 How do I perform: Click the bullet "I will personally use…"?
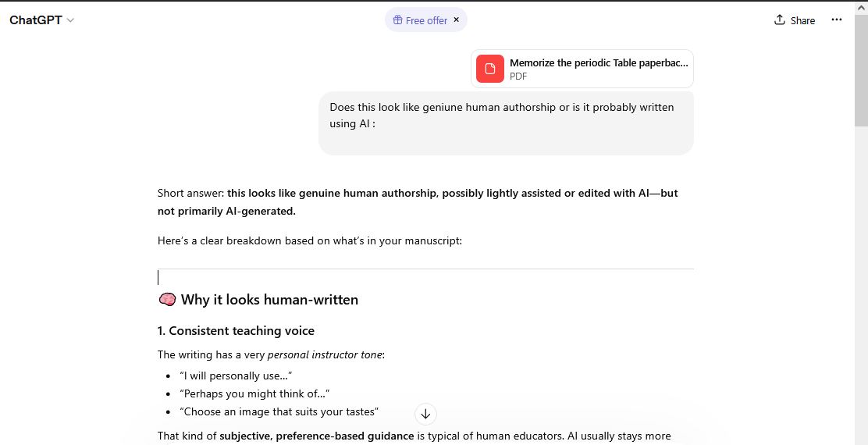pos(236,376)
